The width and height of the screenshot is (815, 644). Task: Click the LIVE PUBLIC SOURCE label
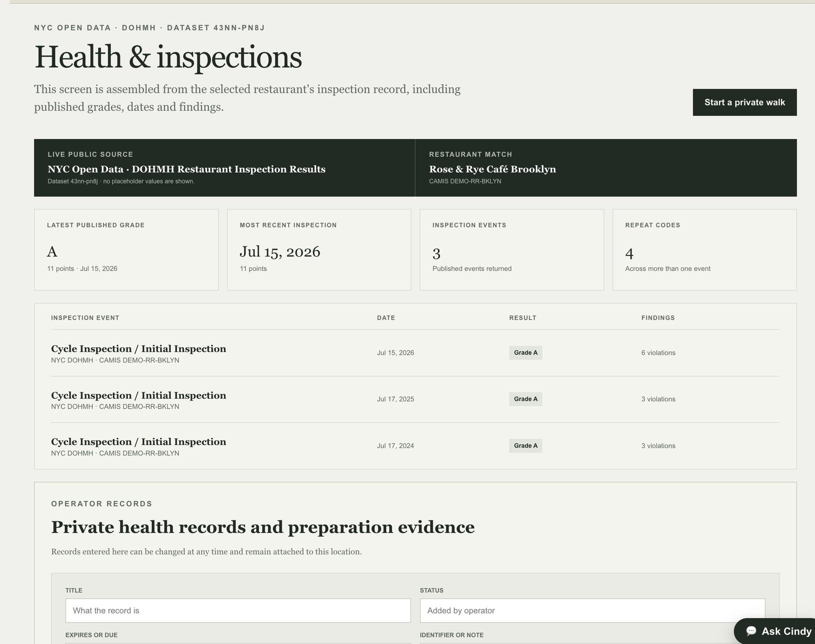(x=91, y=154)
